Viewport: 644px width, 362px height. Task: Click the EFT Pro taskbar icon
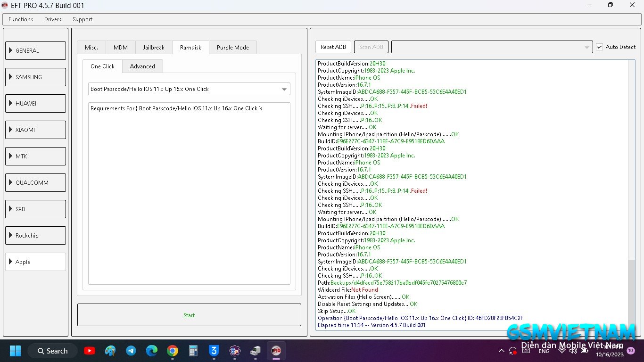tap(276, 351)
